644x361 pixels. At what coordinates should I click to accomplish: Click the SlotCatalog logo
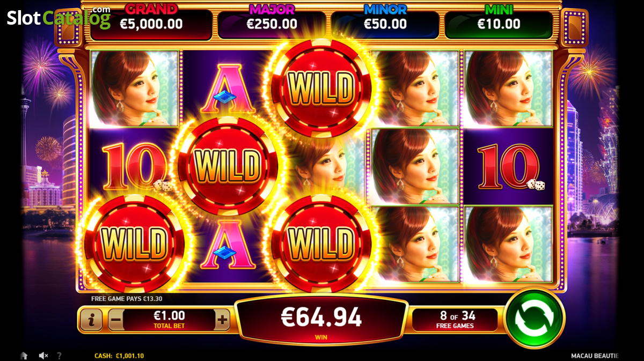[58, 18]
